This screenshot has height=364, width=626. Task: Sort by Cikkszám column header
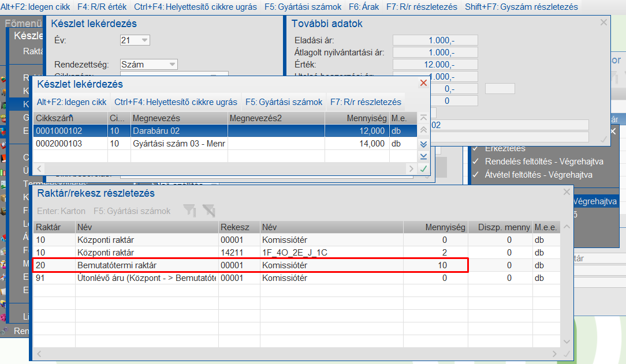pyautogui.click(x=70, y=118)
